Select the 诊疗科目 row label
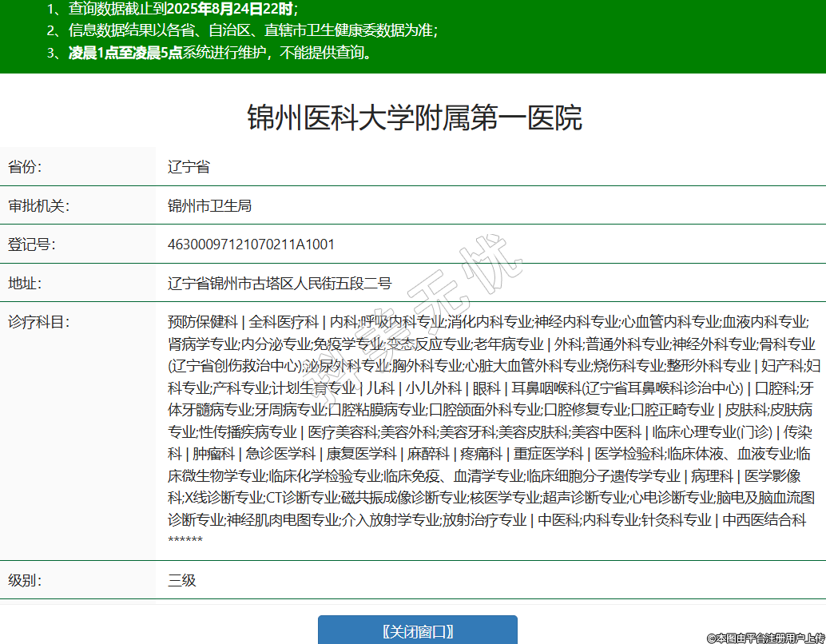 click(x=38, y=322)
